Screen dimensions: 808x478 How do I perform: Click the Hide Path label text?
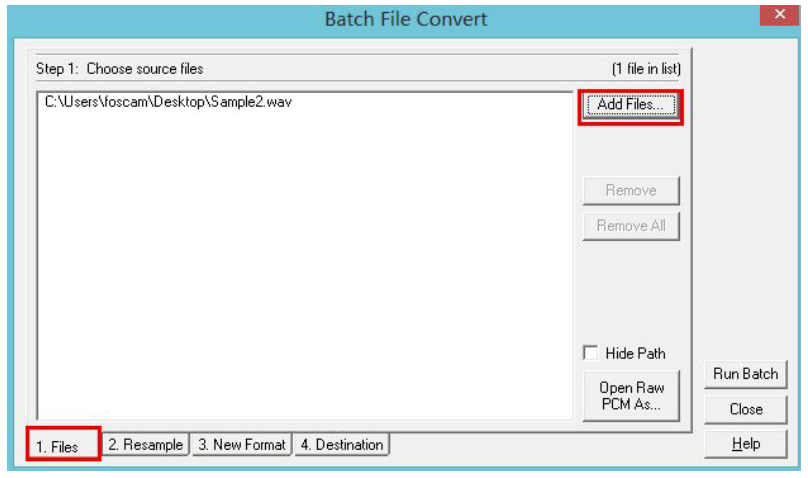(635, 353)
